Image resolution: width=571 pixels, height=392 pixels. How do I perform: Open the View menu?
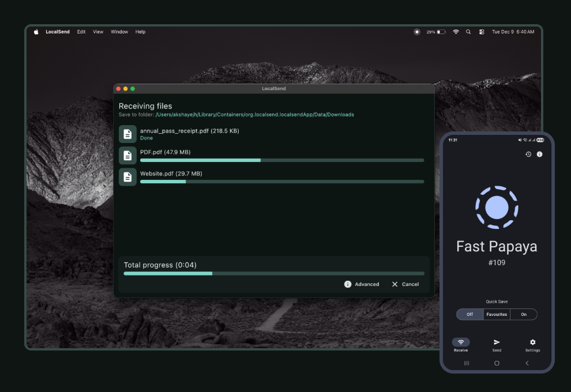tap(98, 32)
